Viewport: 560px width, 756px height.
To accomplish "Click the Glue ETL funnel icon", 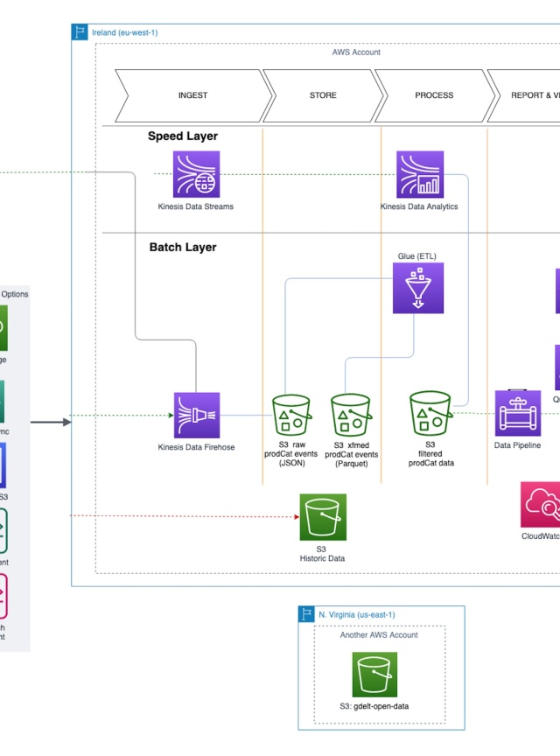I will coord(418,288).
